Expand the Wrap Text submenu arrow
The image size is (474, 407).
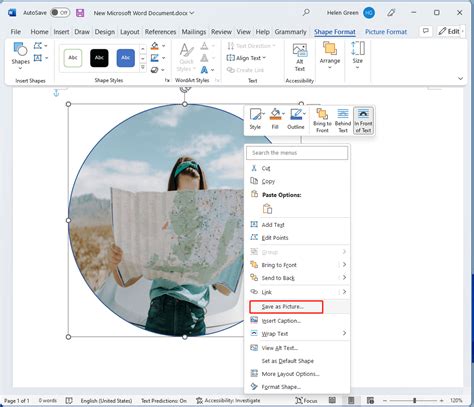click(x=344, y=333)
